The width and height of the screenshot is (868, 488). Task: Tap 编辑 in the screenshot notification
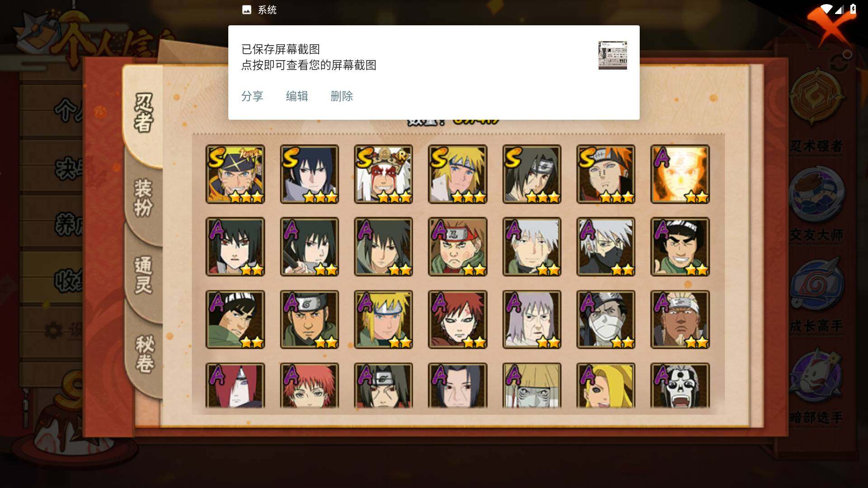tap(297, 96)
